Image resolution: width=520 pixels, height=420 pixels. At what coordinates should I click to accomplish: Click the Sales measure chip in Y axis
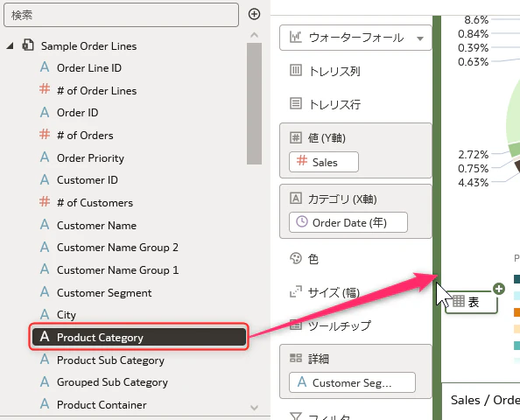pyautogui.click(x=324, y=162)
